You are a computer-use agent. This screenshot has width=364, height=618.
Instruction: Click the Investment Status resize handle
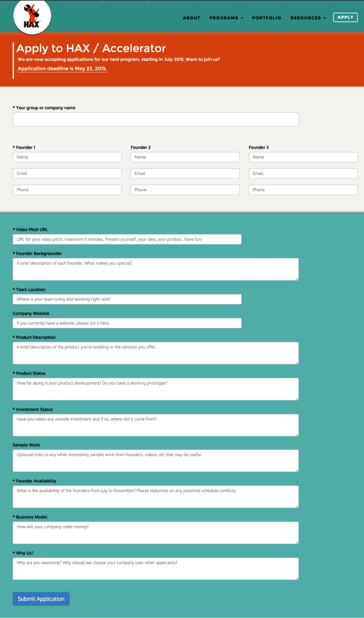(297, 434)
